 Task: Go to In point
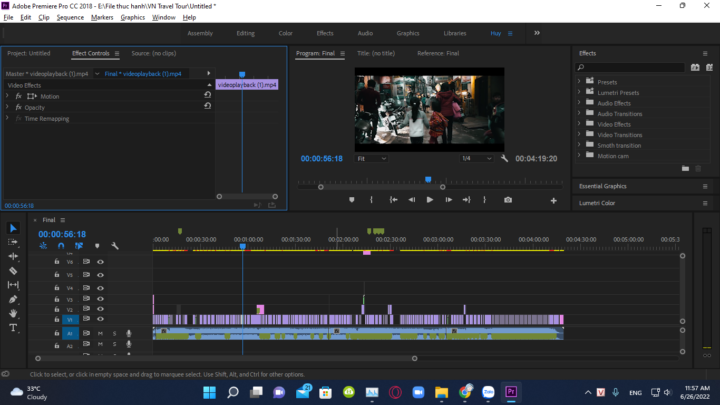coord(394,200)
